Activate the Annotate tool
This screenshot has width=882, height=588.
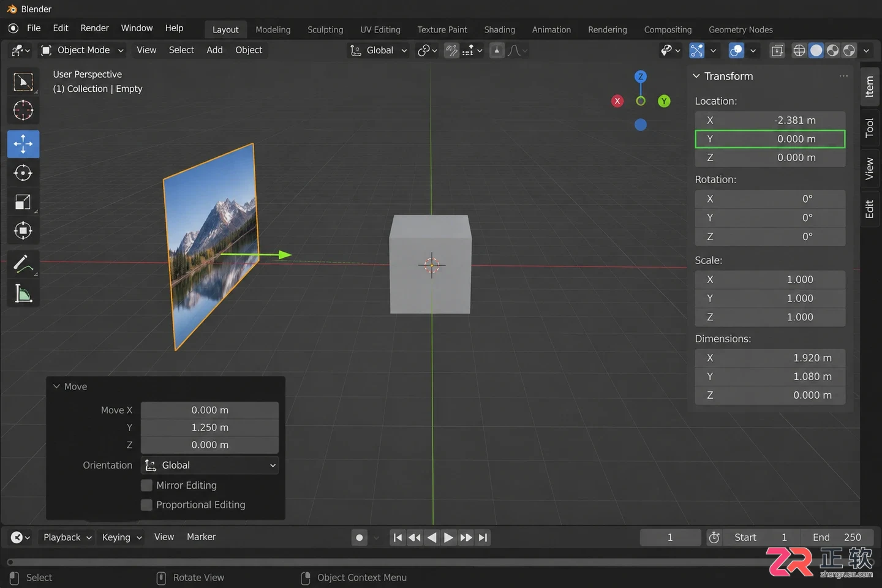(23, 264)
